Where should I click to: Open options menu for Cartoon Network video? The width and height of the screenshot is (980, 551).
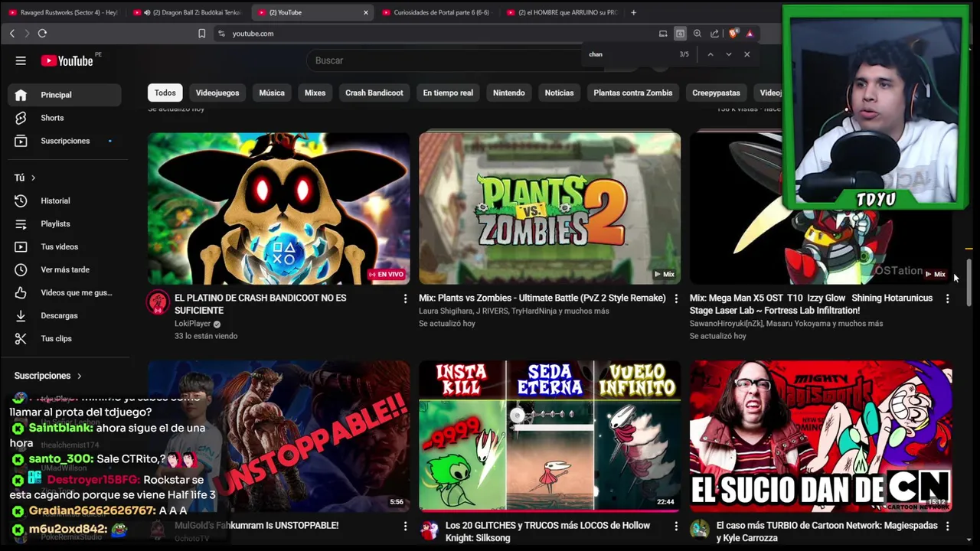click(947, 526)
